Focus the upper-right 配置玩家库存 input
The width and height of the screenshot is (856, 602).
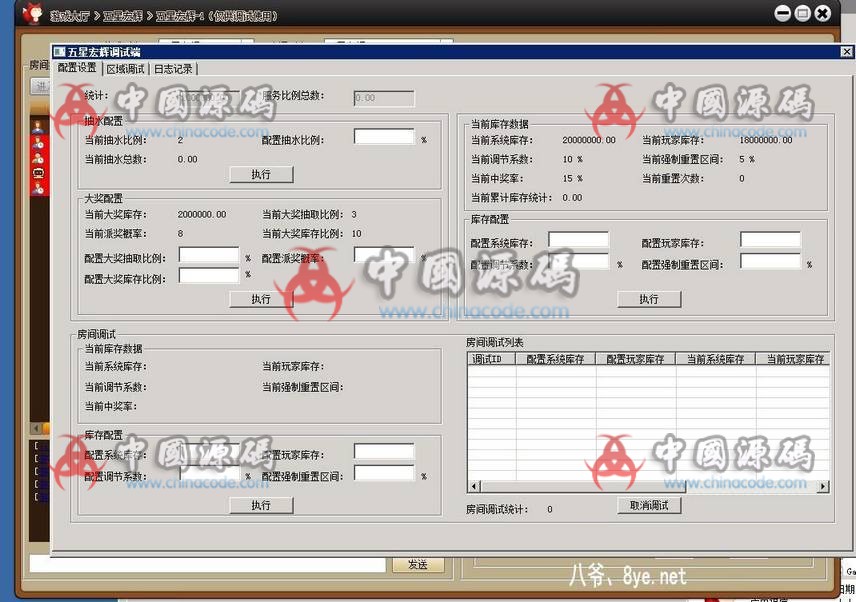pos(770,240)
